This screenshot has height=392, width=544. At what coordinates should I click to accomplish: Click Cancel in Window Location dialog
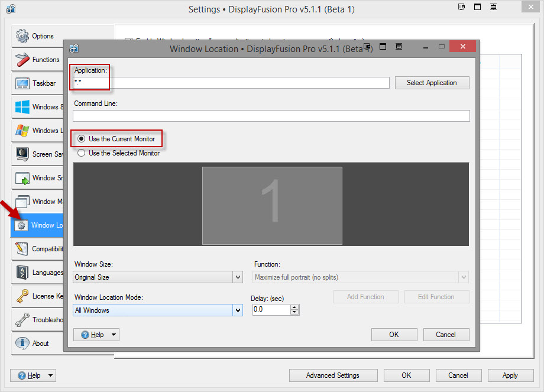point(446,335)
